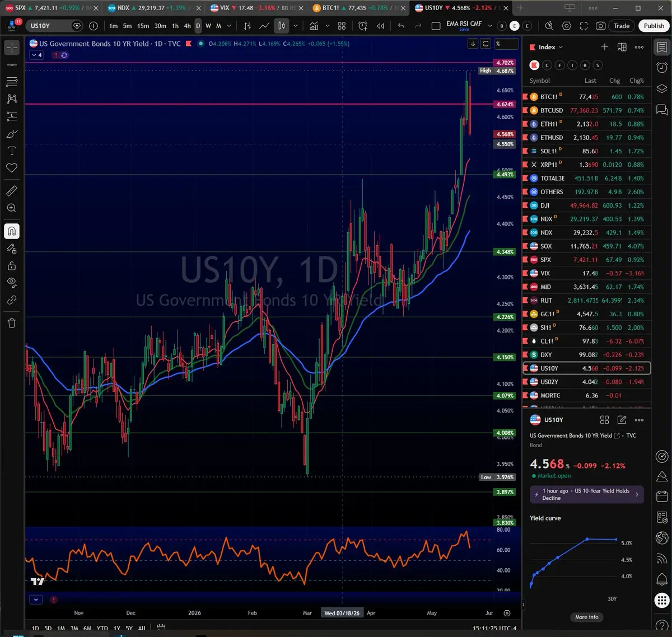Click the Publish button

click(654, 26)
